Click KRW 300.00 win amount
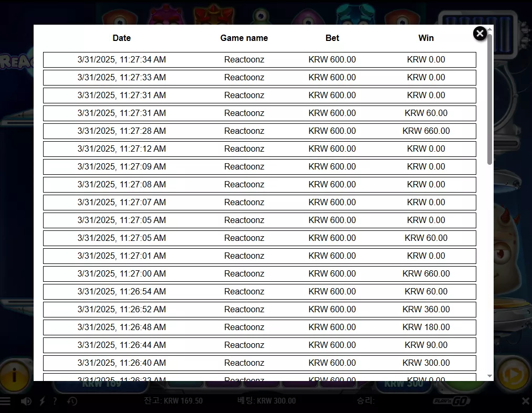 click(x=426, y=363)
